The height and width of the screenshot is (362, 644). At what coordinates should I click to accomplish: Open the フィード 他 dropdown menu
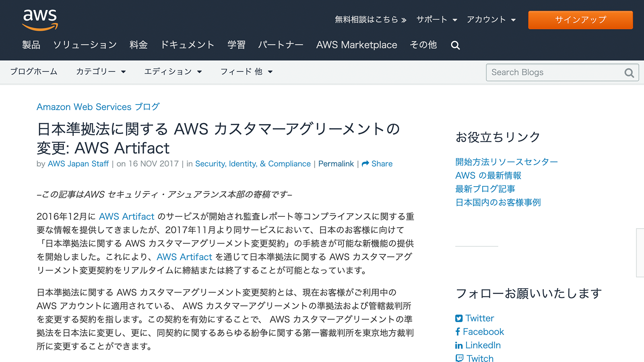click(246, 72)
